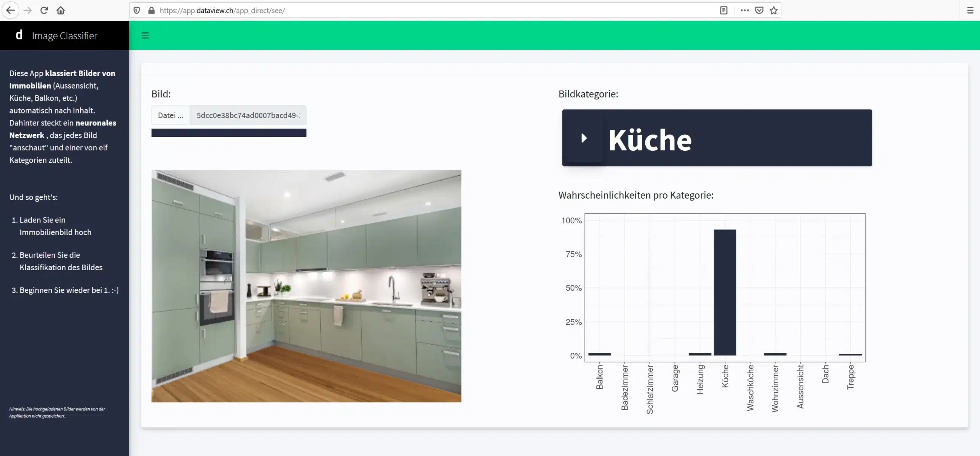Screen dimensions: 980x456
Task: Click the 'Heizung' axis label
Action: point(700,379)
